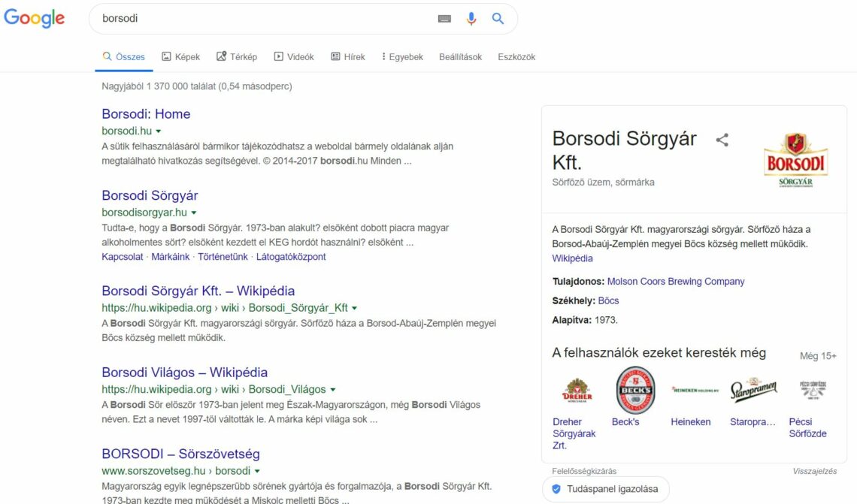Click the Dreher logo thumbnail
857x504 pixels.
point(577,390)
